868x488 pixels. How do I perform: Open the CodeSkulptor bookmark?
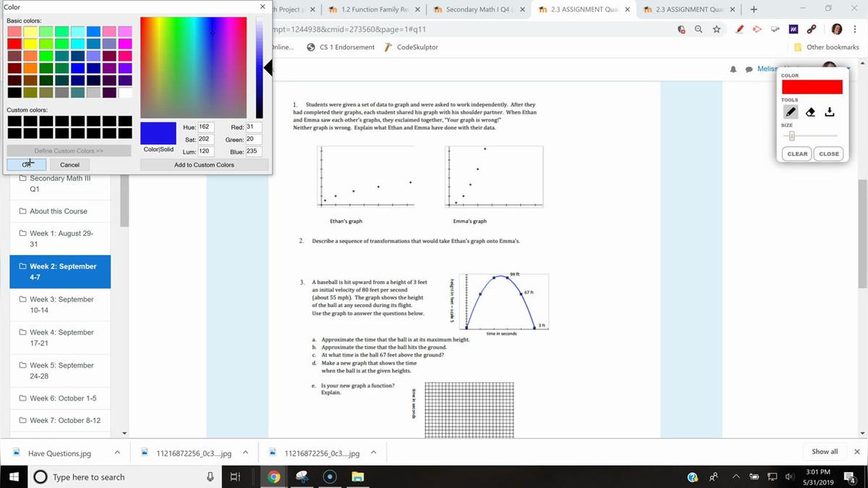coord(412,47)
